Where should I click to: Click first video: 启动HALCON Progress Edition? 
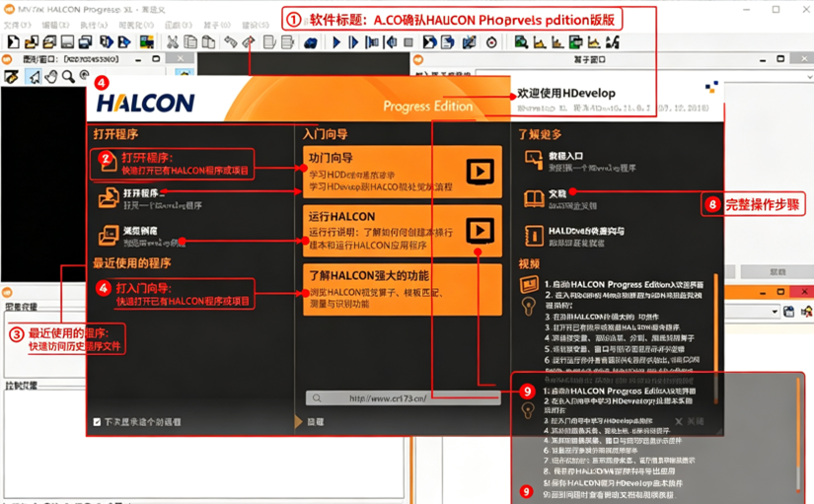[624, 284]
